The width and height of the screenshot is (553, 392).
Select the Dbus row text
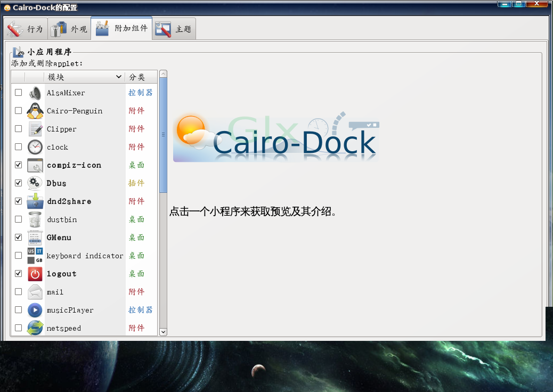pyautogui.click(x=56, y=184)
